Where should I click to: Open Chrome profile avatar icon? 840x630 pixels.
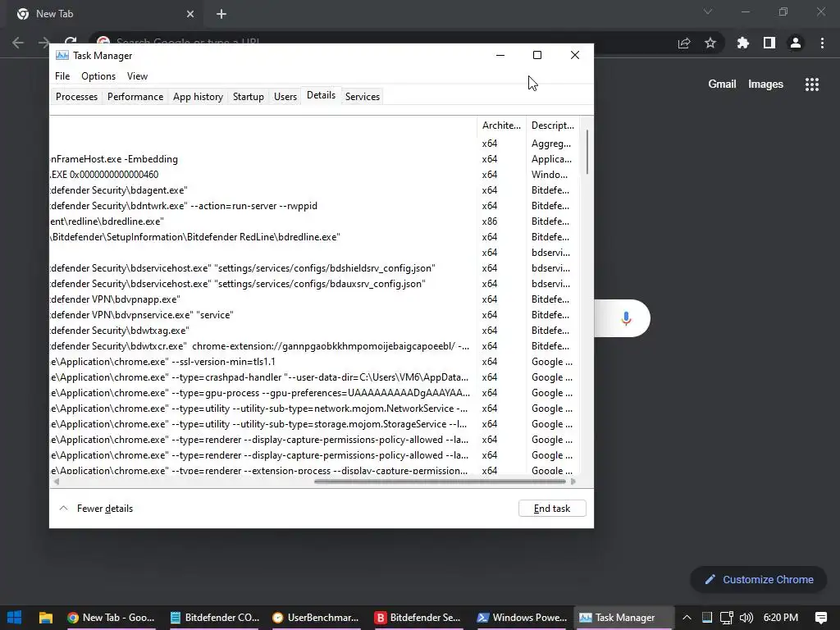[x=796, y=43]
